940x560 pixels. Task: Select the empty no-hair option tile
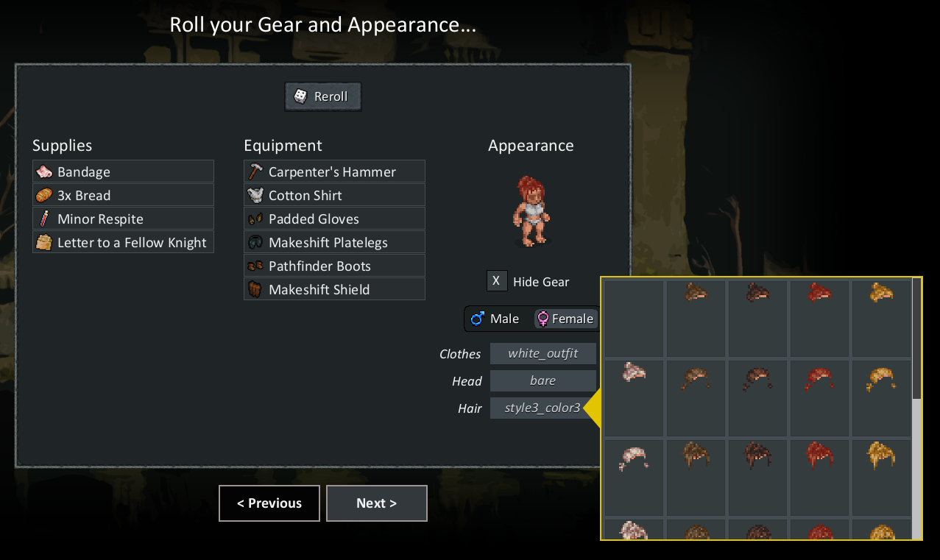point(634,318)
